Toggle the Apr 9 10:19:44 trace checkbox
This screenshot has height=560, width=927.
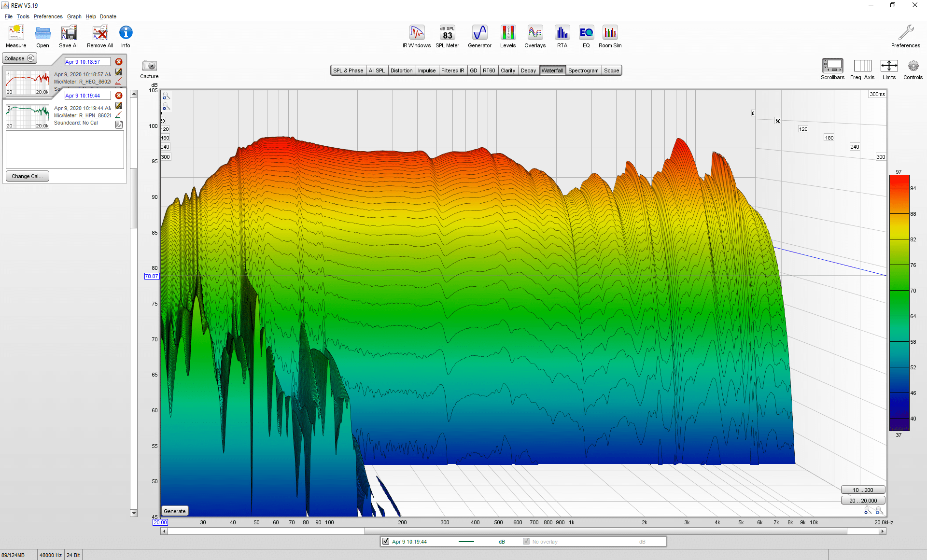[386, 541]
